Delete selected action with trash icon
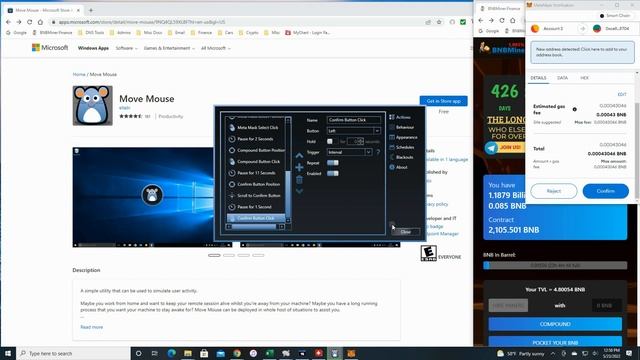 tap(299, 180)
